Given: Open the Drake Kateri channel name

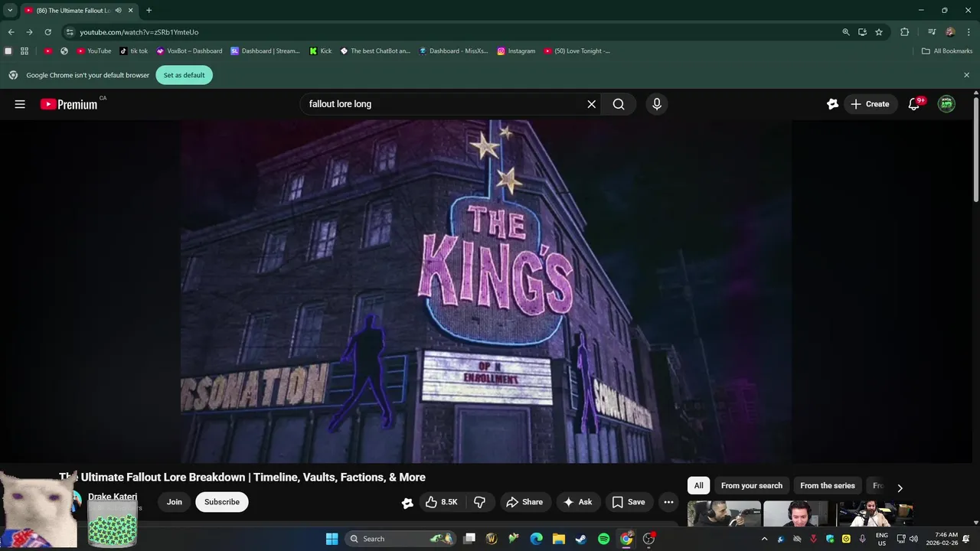Looking at the screenshot, I should click(x=113, y=497).
